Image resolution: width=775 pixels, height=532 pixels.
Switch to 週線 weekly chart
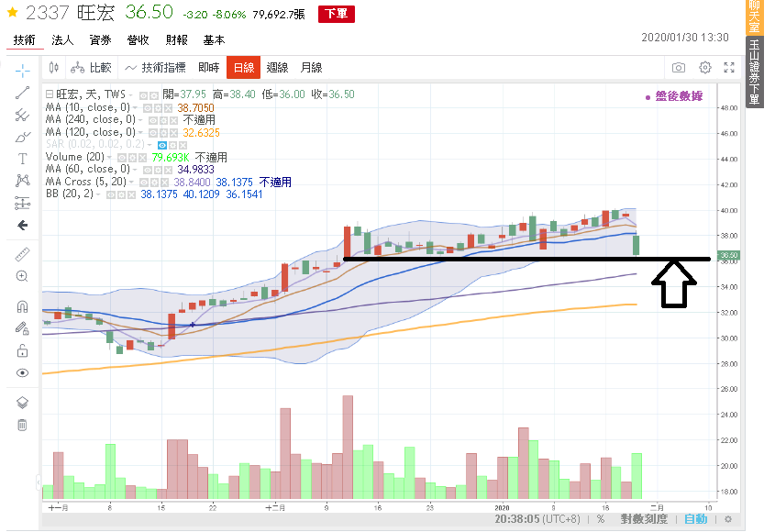pyautogui.click(x=277, y=68)
